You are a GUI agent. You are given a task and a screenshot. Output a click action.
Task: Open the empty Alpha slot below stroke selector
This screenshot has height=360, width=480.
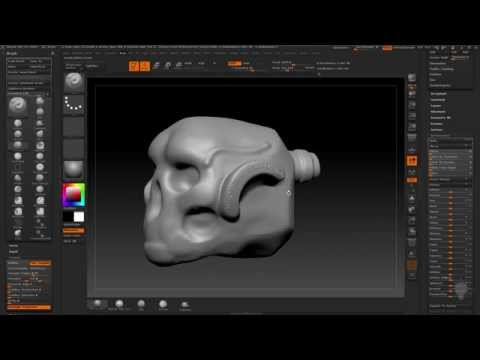[x=74, y=127]
